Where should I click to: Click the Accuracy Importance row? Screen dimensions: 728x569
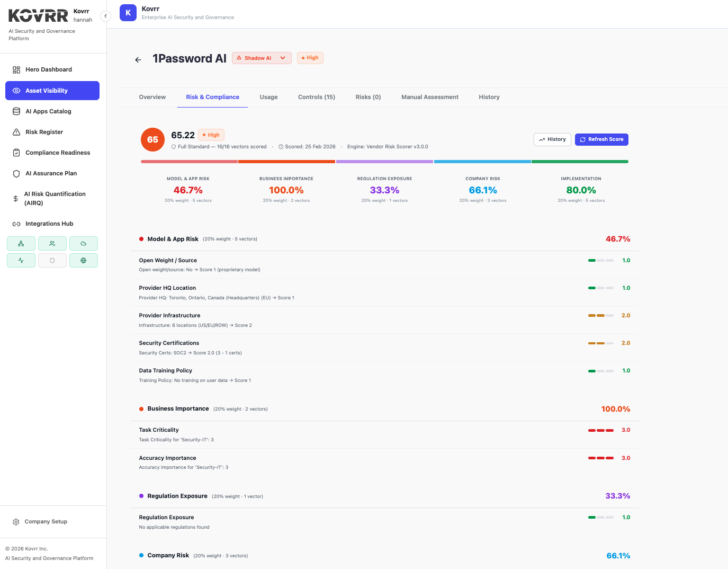click(x=384, y=463)
